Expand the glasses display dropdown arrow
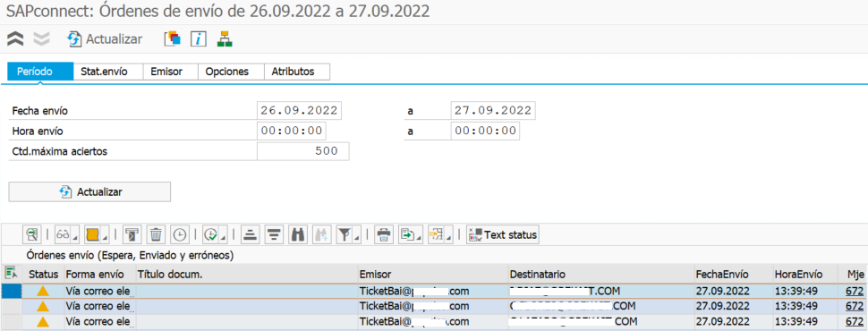Screen dimensions: 868x331 (75, 238)
